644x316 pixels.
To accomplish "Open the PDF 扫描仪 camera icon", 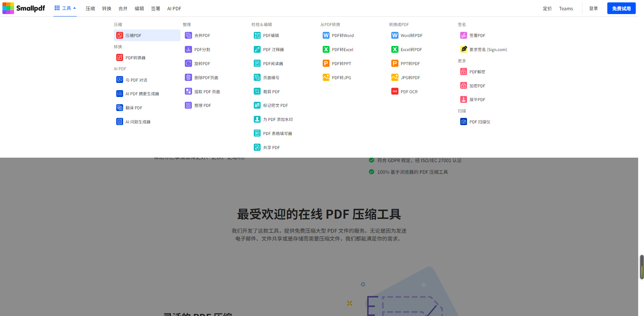I will 463,122.
